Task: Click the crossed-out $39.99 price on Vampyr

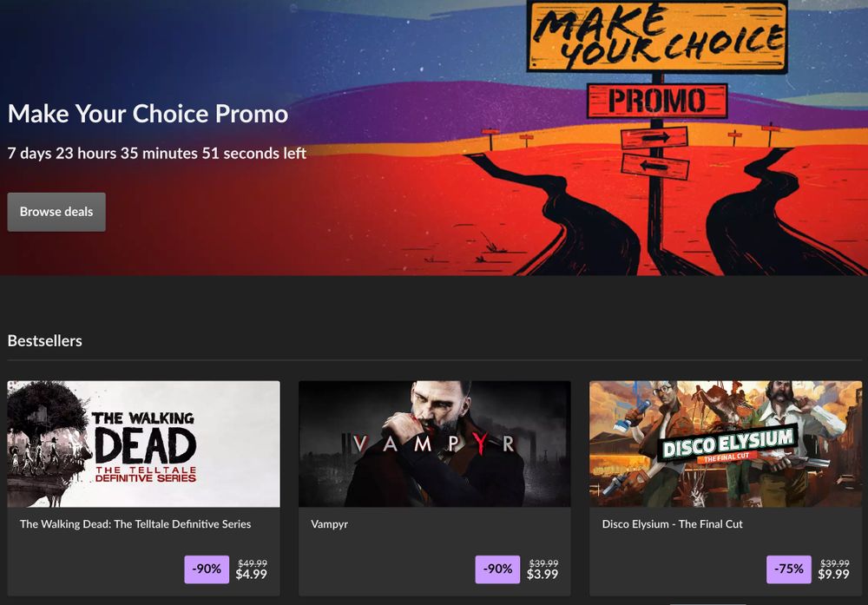Action: point(543,563)
